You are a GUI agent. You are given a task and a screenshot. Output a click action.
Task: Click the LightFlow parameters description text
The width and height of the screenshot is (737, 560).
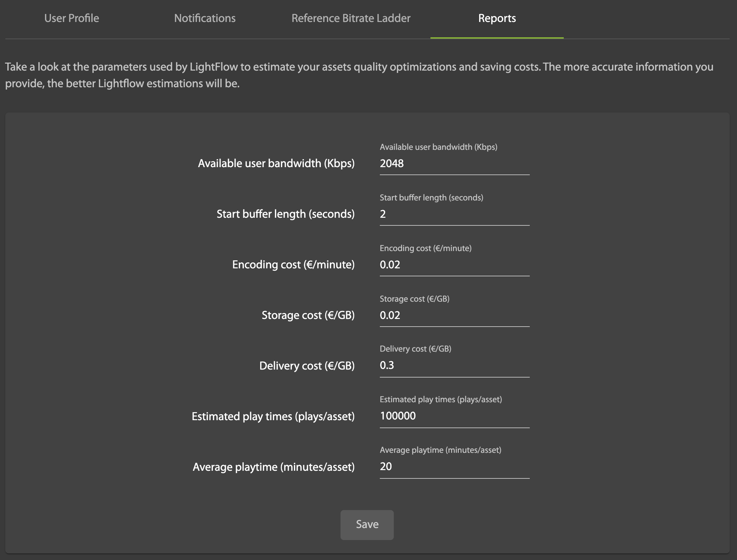(359, 75)
